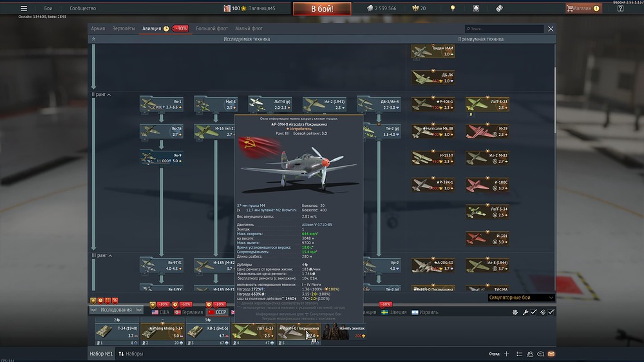The image size is (644, 362).
Task: Open the Сообщество menu
Action: click(x=82, y=8)
